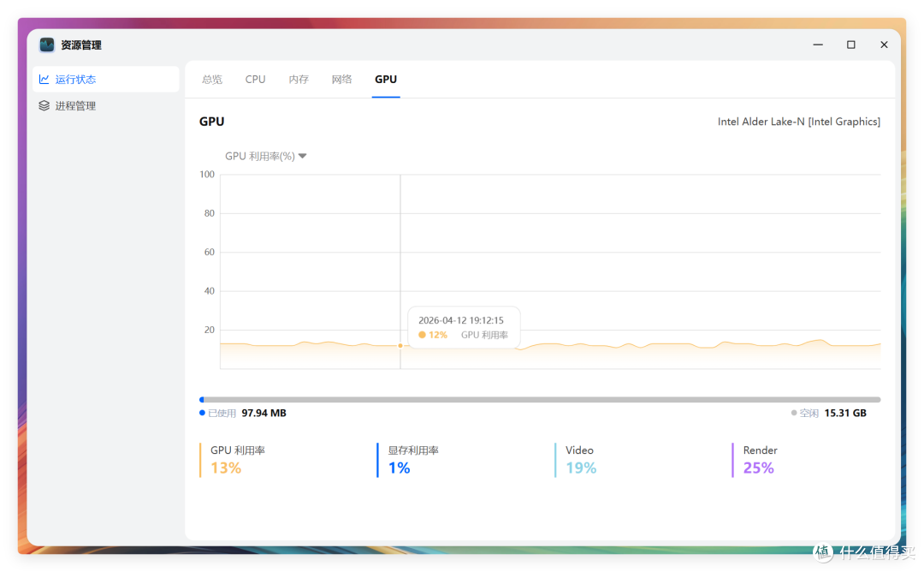Select the GPU tab
Screen dimensions: 924x572
point(386,79)
